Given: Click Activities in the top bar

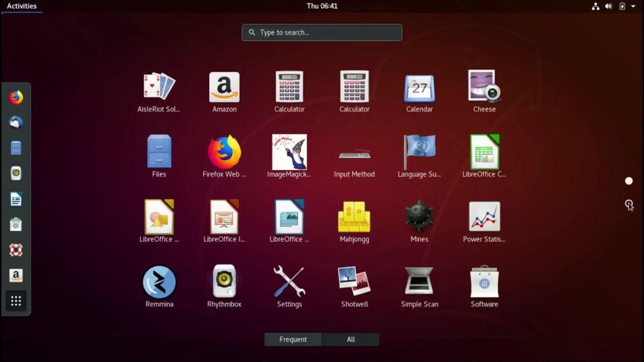Looking at the screenshot, I should (x=22, y=6).
